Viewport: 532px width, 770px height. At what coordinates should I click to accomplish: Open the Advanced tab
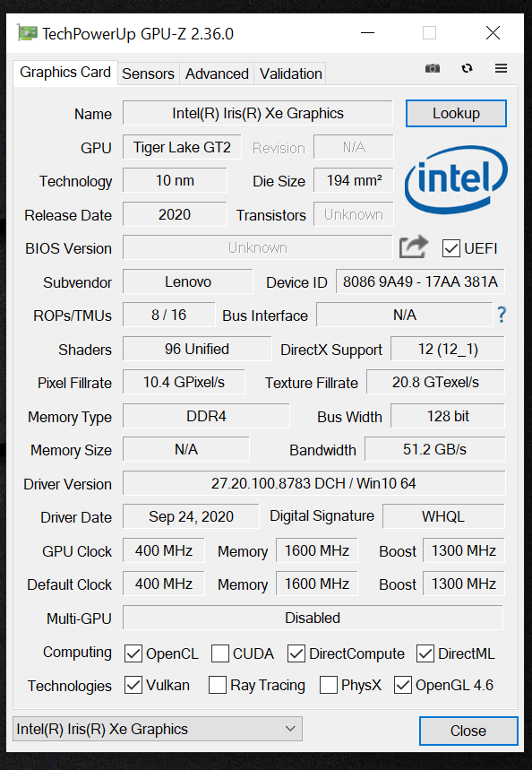pos(217,74)
